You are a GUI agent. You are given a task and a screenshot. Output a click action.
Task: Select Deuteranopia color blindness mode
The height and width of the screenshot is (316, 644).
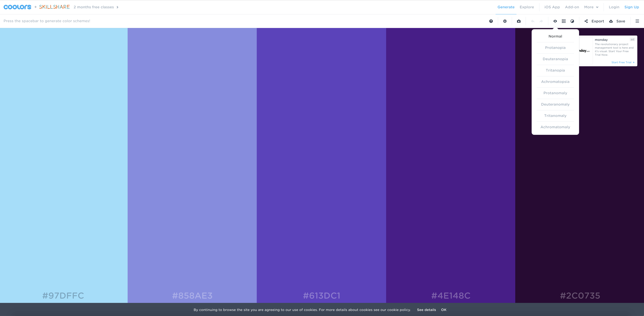[x=555, y=59]
